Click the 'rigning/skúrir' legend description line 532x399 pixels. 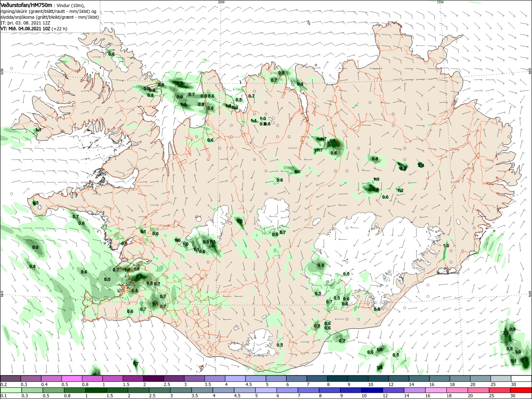49,11
